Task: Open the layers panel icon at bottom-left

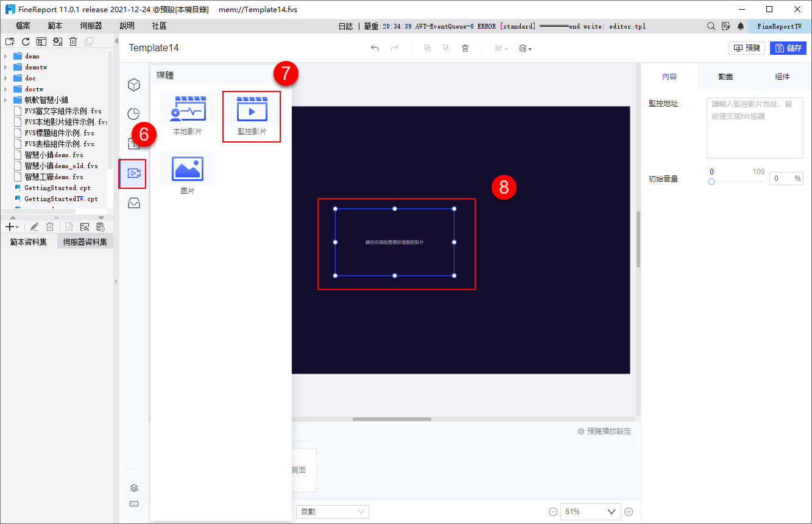Action: tap(135, 488)
